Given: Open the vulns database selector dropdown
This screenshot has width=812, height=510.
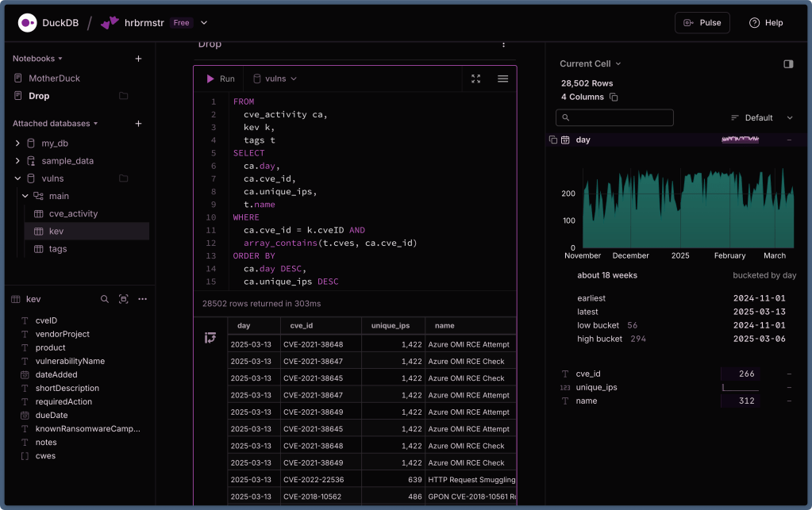Looking at the screenshot, I should 275,79.
